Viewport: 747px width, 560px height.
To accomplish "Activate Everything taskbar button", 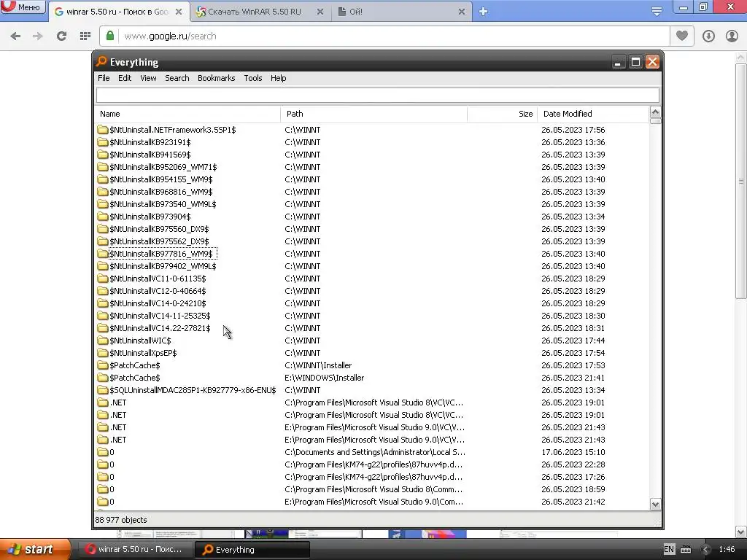I will tap(252, 550).
